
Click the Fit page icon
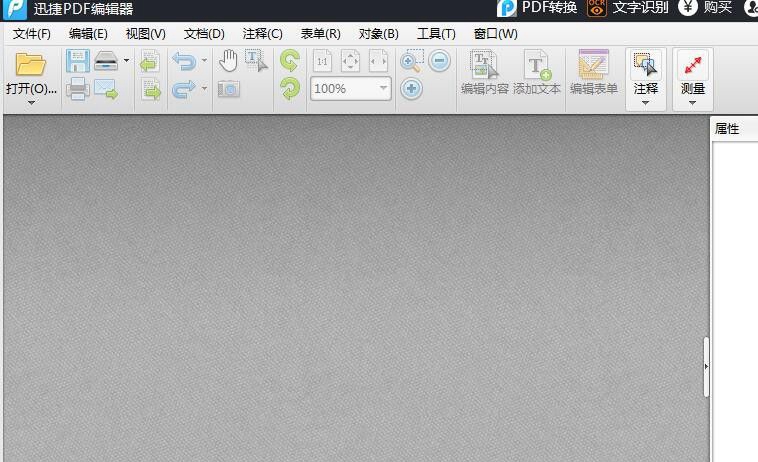coord(350,61)
